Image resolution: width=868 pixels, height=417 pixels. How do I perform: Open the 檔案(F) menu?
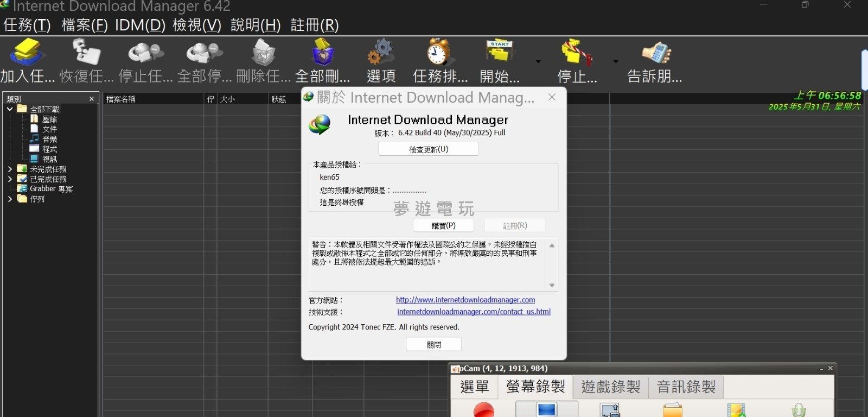point(84,25)
